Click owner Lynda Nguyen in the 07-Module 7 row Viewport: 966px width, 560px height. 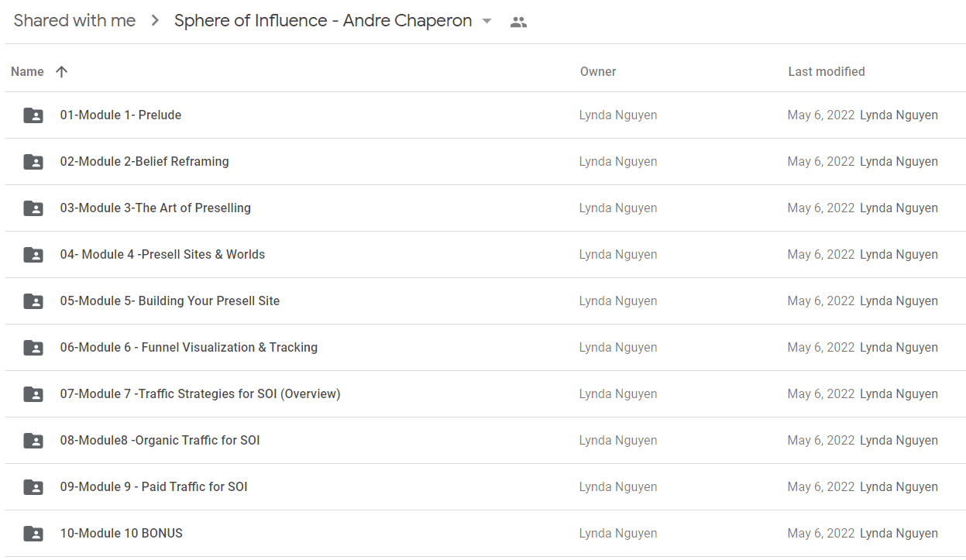(618, 393)
